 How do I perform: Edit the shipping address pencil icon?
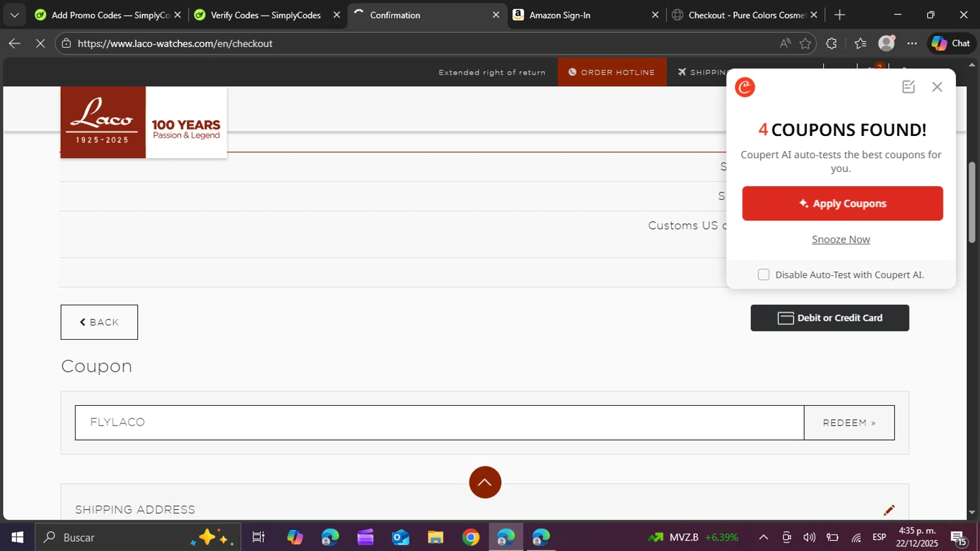[x=889, y=510]
